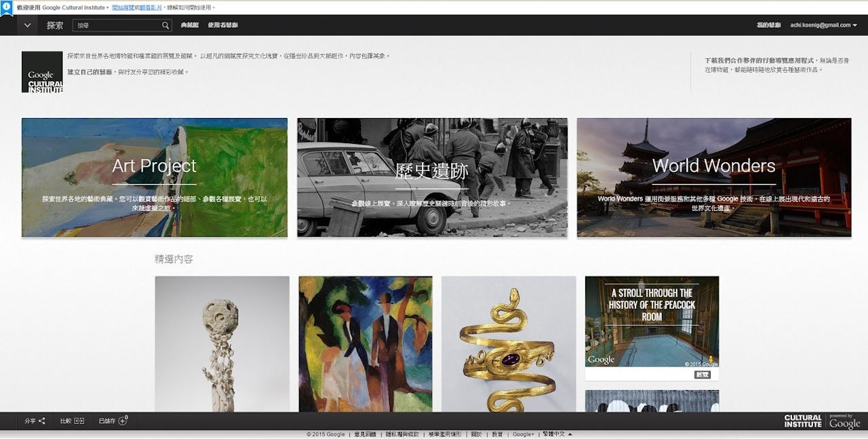Screen dimensions: 868x439
Task: Open the 典藏館 menu item
Action: click(191, 26)
